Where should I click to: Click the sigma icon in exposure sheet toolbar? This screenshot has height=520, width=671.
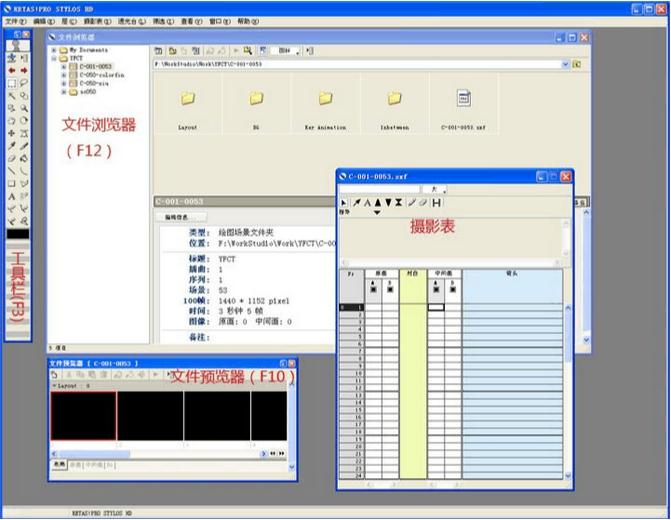coord(399,203)
